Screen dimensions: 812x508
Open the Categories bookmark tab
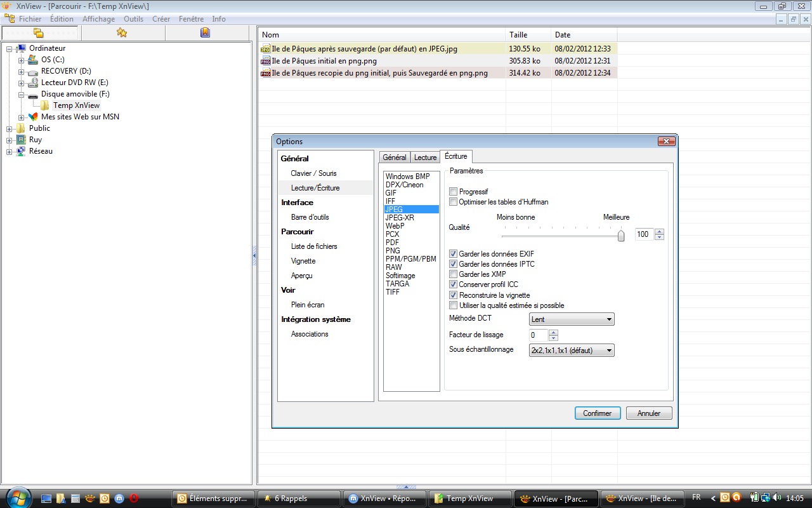pos(205,33)
